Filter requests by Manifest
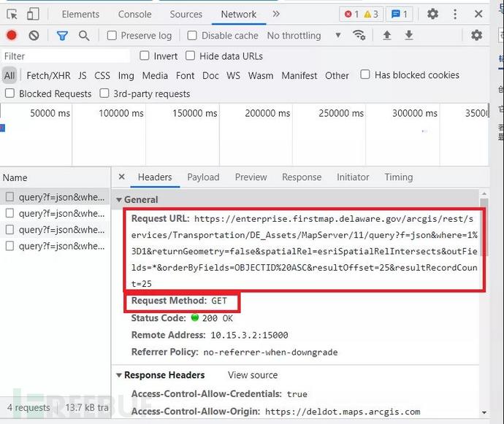Screen dimensions: 504x424 [299, 75]
